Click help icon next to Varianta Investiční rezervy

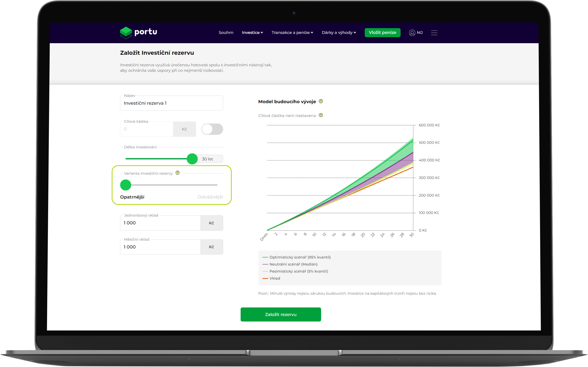click(x=178, y=173)
